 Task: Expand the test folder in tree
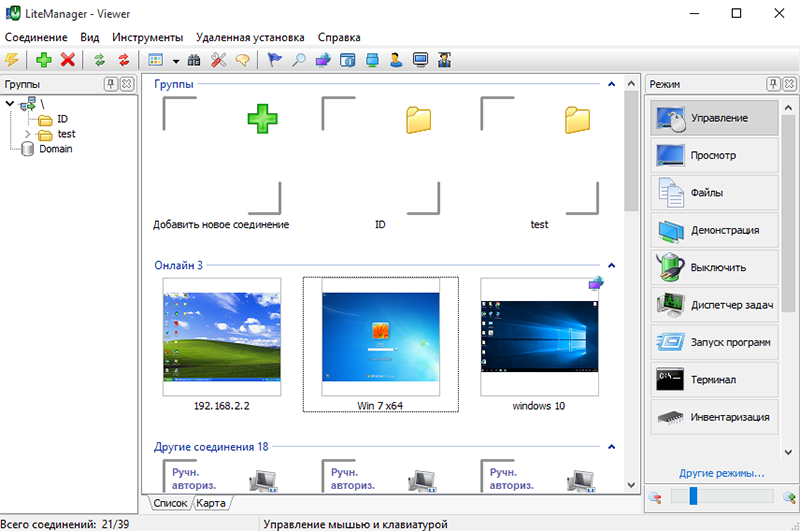28,134
